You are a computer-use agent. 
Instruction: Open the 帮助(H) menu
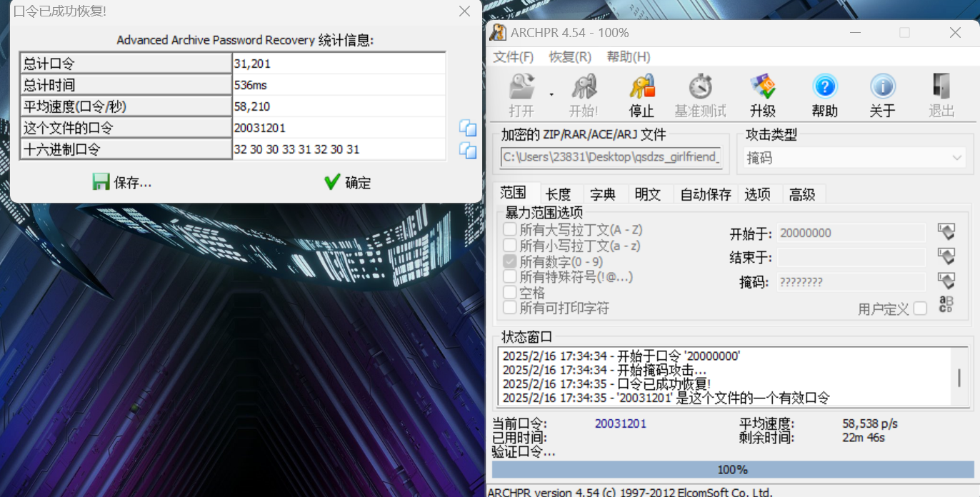pyautogui.click(x=629, y=57)
